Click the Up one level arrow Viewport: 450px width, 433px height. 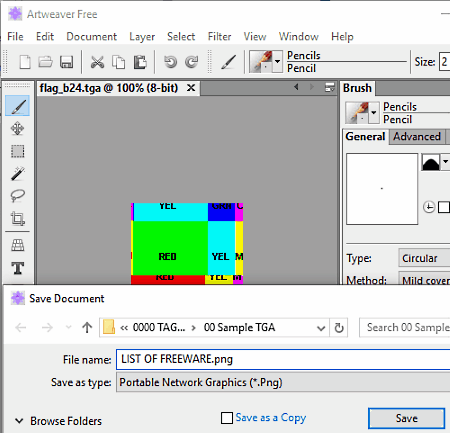point(87,328)
